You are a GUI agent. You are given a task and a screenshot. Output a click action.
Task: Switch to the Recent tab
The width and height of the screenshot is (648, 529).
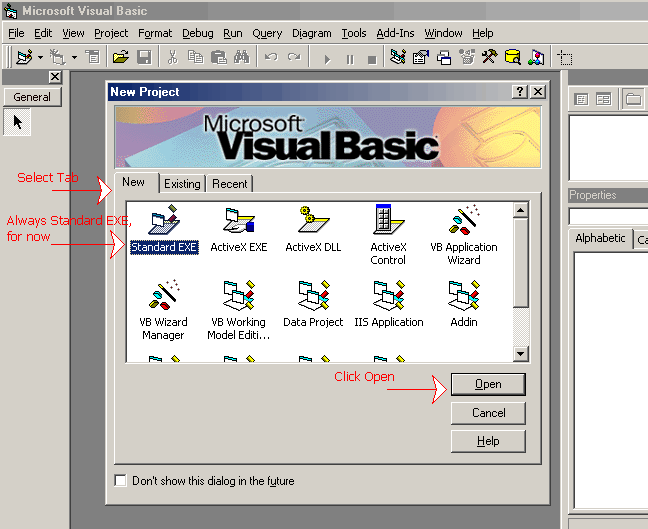click(230, 184)
